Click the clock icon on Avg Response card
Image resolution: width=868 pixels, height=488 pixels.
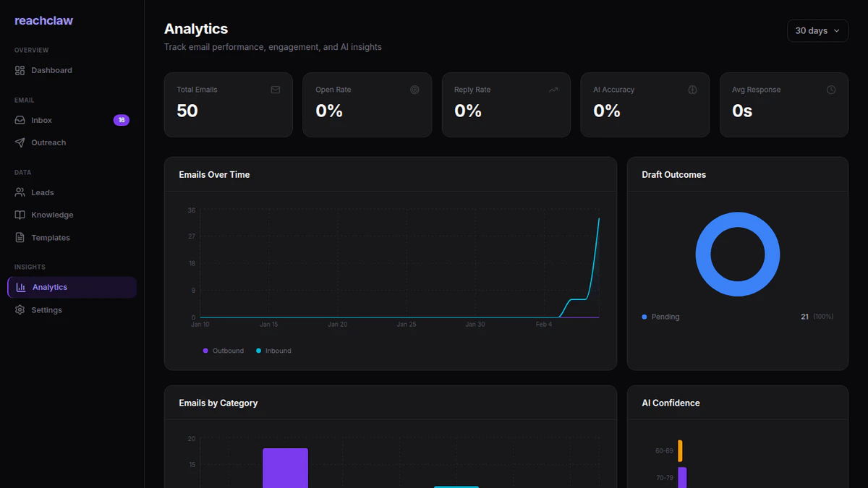[831, 90]
